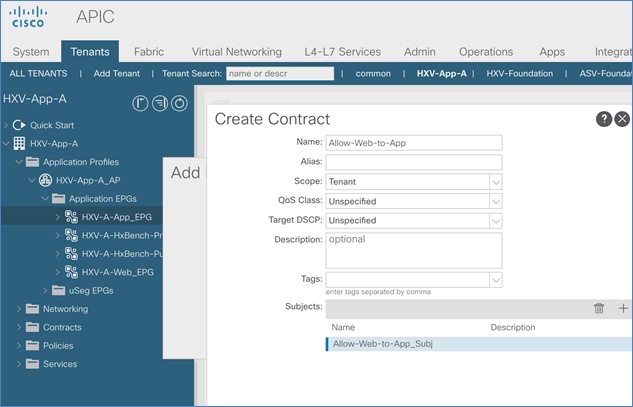Screen dimensions: 633x407
Task: Click the Tenant Search field
Action: pos(280,73)
